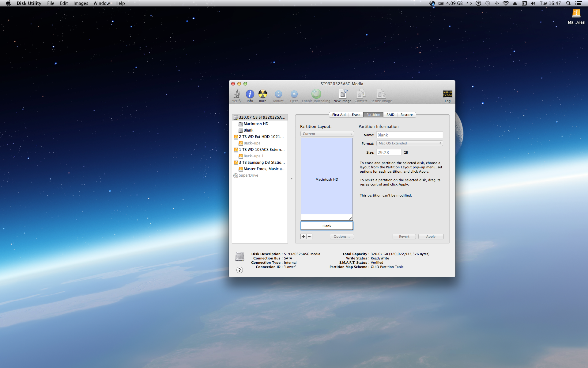
Task: Select Master Fotos, Music volume
Action: pyautogui.click(x=260, y=169)
